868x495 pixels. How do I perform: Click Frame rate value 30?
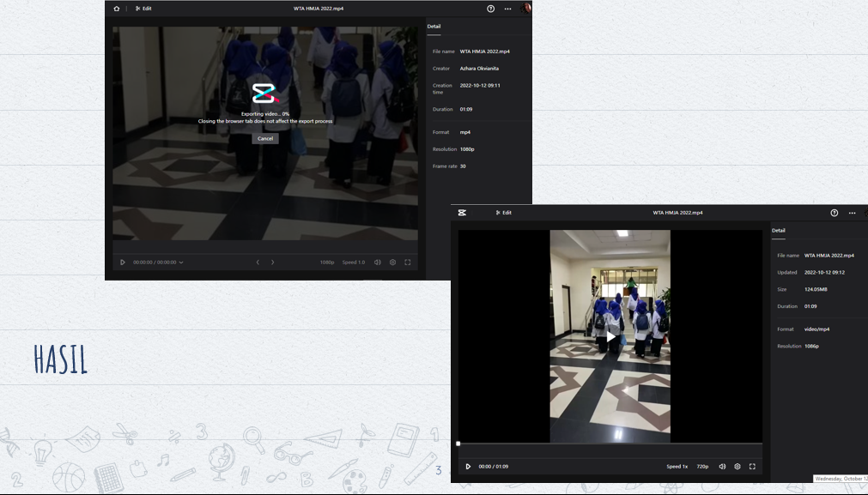(463, 166)
